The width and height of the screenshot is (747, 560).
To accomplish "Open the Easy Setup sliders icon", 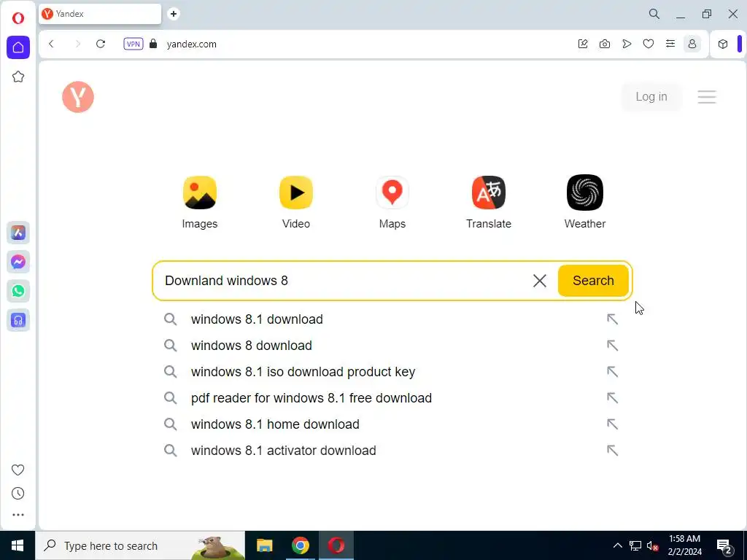I will pyautogui.click(x=670, y=44).
